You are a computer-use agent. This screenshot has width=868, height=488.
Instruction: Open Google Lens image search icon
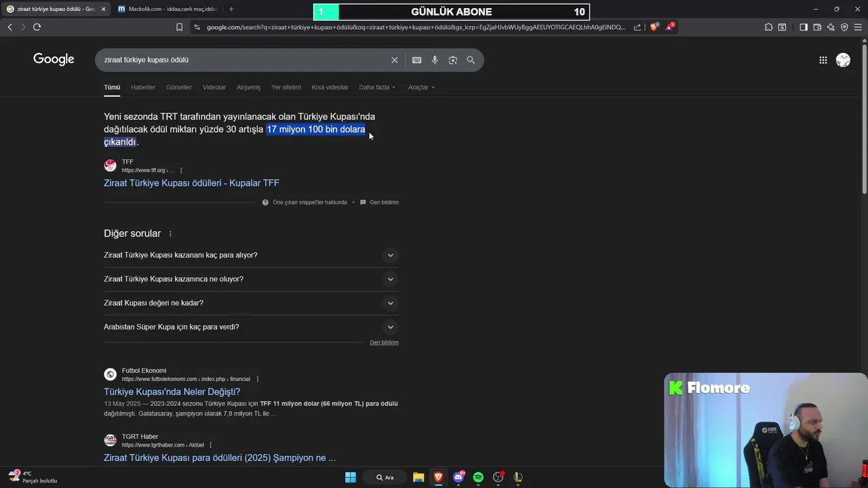(453, 60)
